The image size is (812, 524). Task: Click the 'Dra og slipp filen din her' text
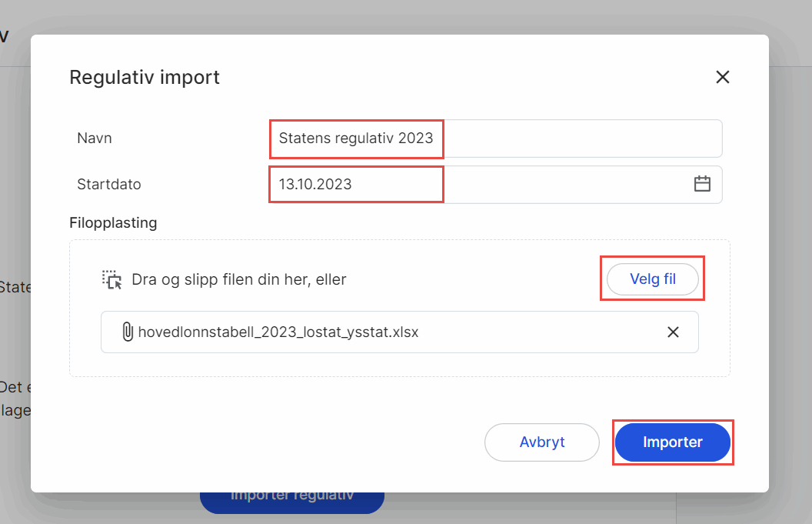click(x=238, y=279)
